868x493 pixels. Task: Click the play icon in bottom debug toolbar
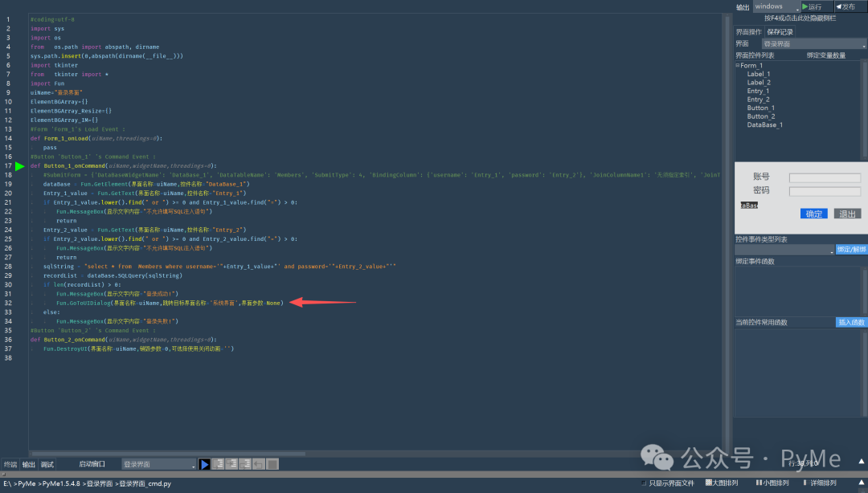tap(205, 464)
